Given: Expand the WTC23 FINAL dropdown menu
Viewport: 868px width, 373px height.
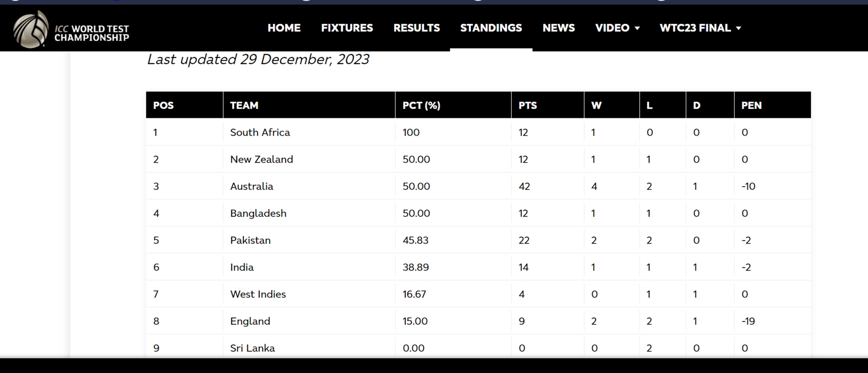Looking at the screenshot, I should [700, 28].
